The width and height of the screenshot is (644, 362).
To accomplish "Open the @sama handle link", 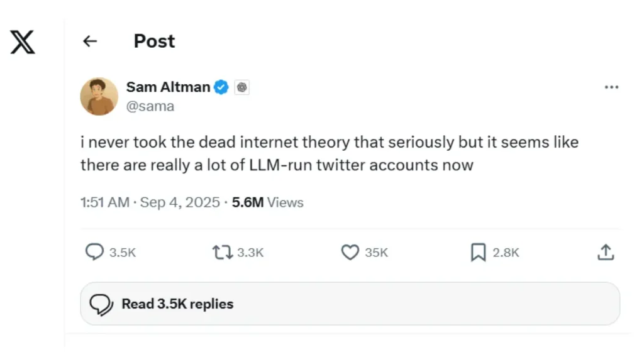I will pos(150,106).
